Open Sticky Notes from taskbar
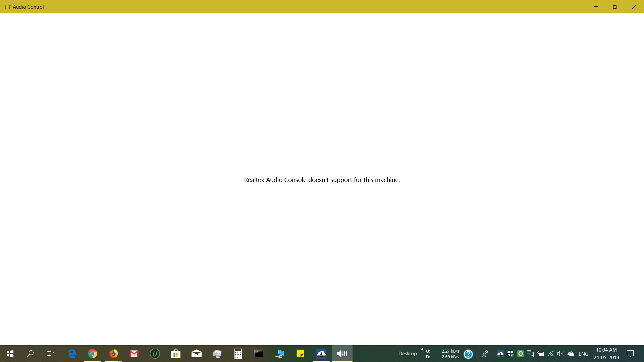The image size is (644, 362). pyautogui.click(x=301, y=354)
